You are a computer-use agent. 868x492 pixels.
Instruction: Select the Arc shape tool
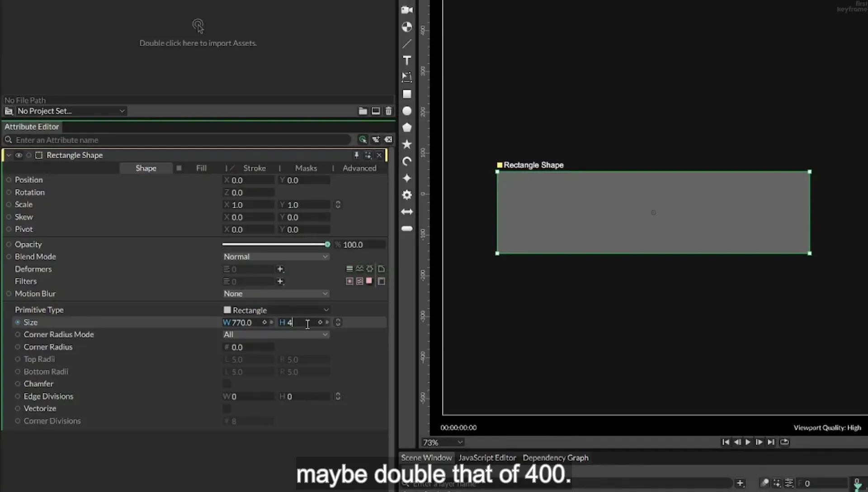[x=407, y=161]
